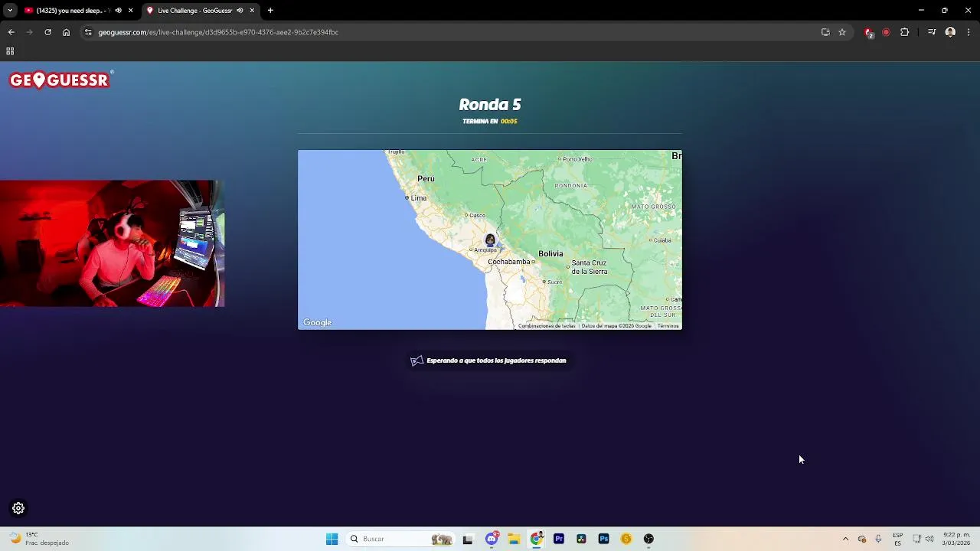Open the volume tray control
980x551 pixels.
pos(929,539)
